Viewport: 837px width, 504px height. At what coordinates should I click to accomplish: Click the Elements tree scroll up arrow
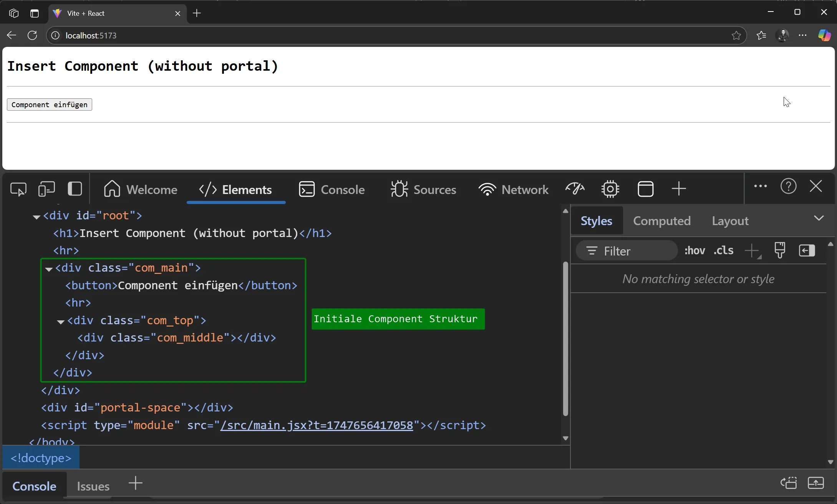565,211
